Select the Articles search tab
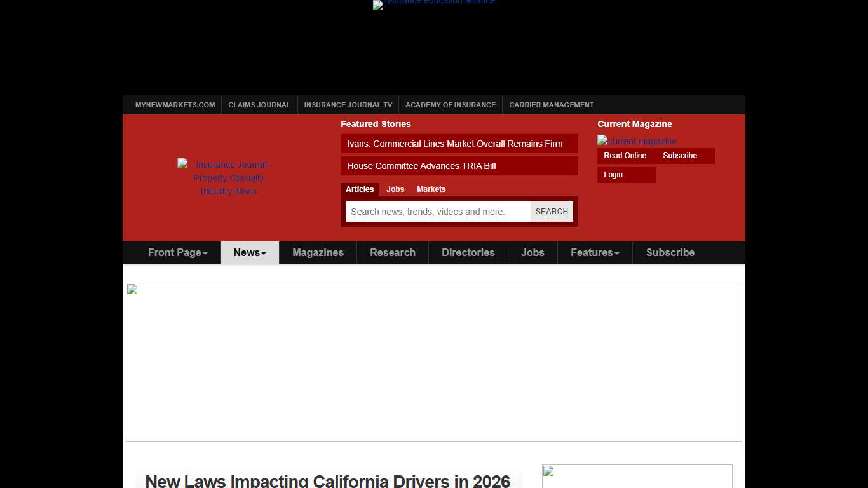 click(x=360, y=189)
